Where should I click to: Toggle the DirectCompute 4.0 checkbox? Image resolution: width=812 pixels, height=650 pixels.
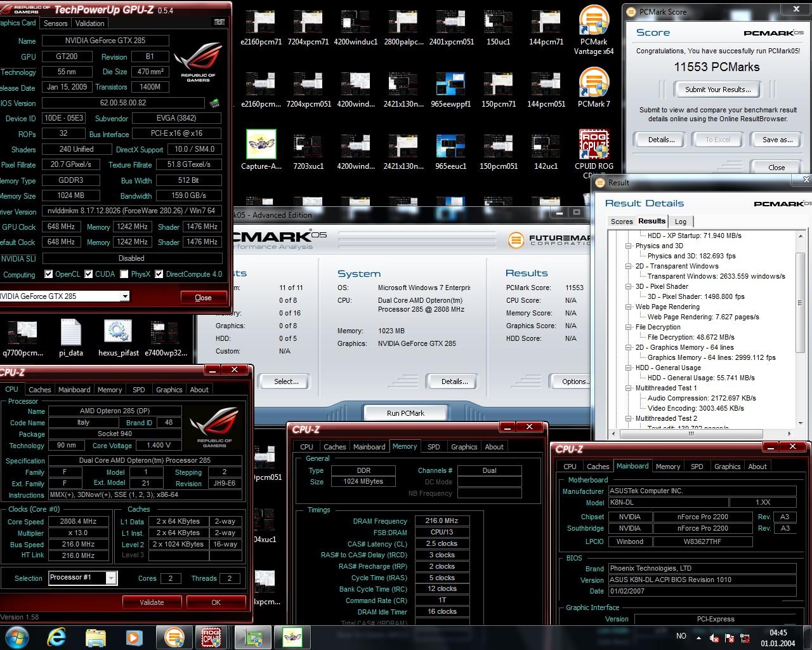pos(159,274)
